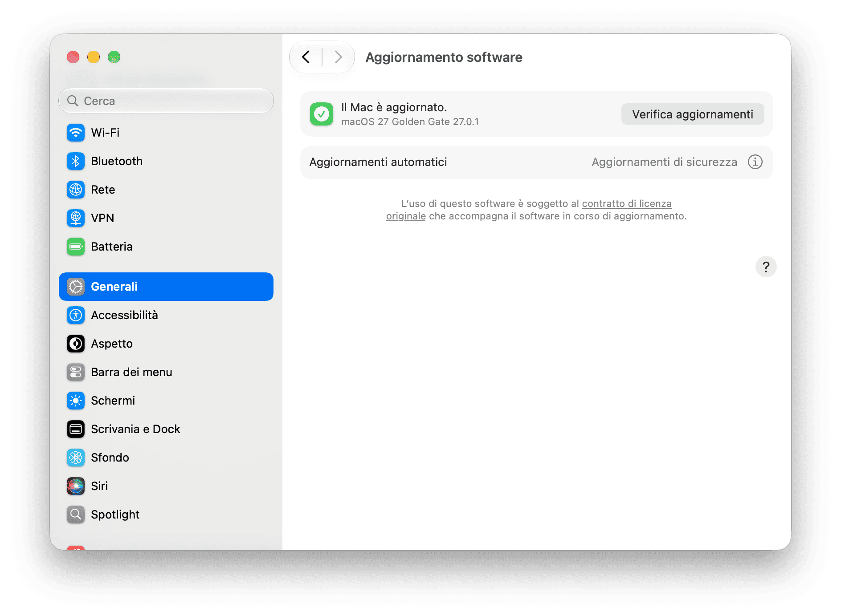Viewport: 841px width, 616px height.
Task: Go back with the left chevron
Action: tap(306, 57)
